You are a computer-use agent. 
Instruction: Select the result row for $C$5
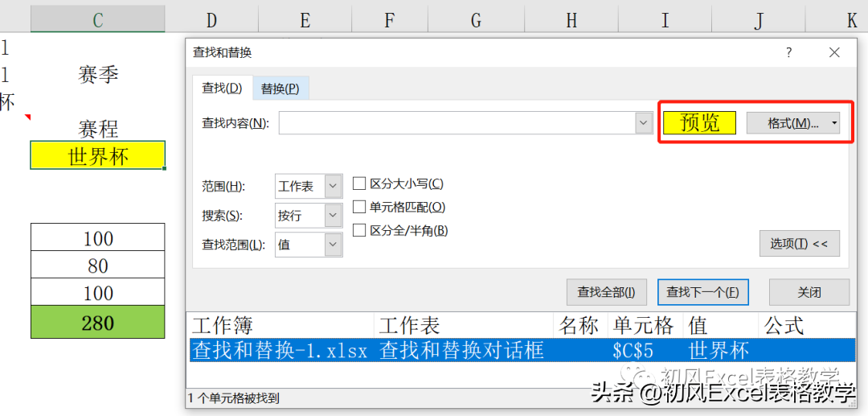522,350
